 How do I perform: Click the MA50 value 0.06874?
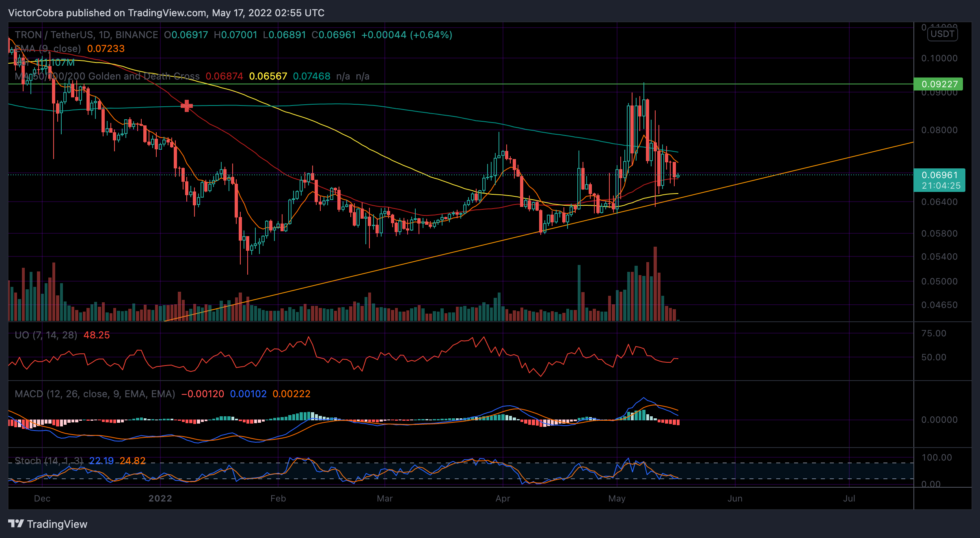click(x=224, y=76)
